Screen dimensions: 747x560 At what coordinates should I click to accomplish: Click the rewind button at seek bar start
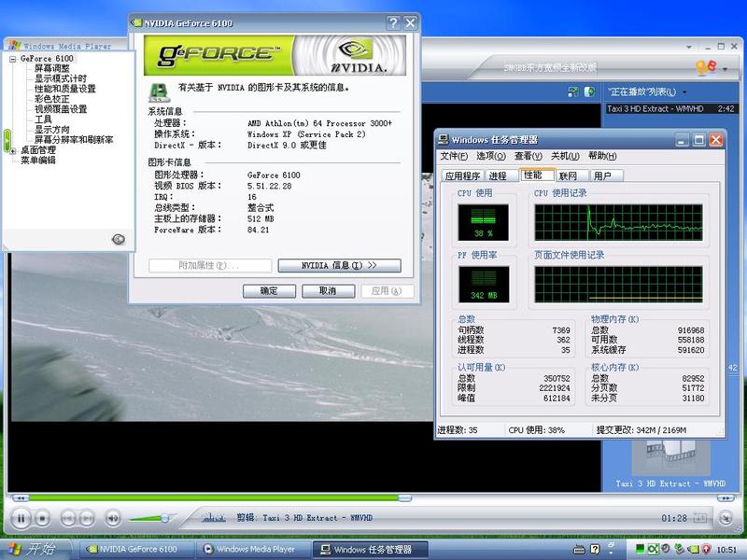click(20, 498)
